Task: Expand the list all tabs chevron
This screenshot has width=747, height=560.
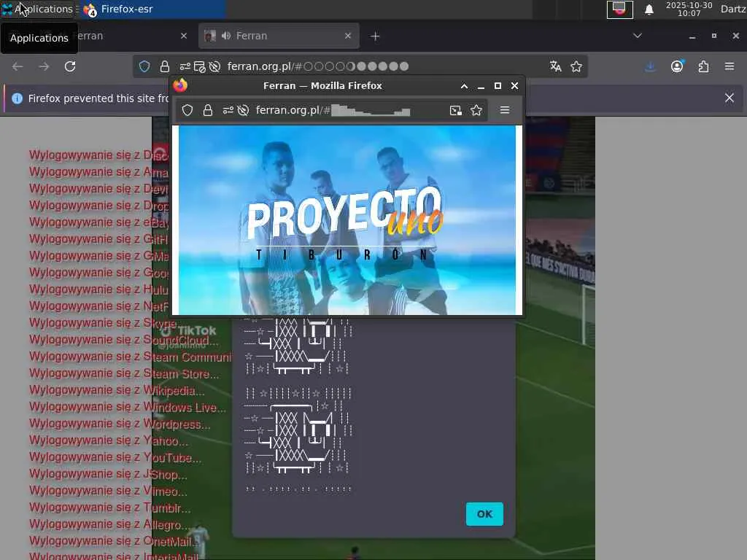Action: [638, 36]
